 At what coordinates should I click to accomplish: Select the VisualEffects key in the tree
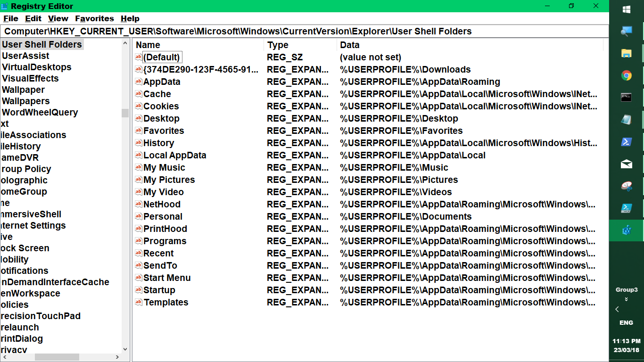[30, 78]
